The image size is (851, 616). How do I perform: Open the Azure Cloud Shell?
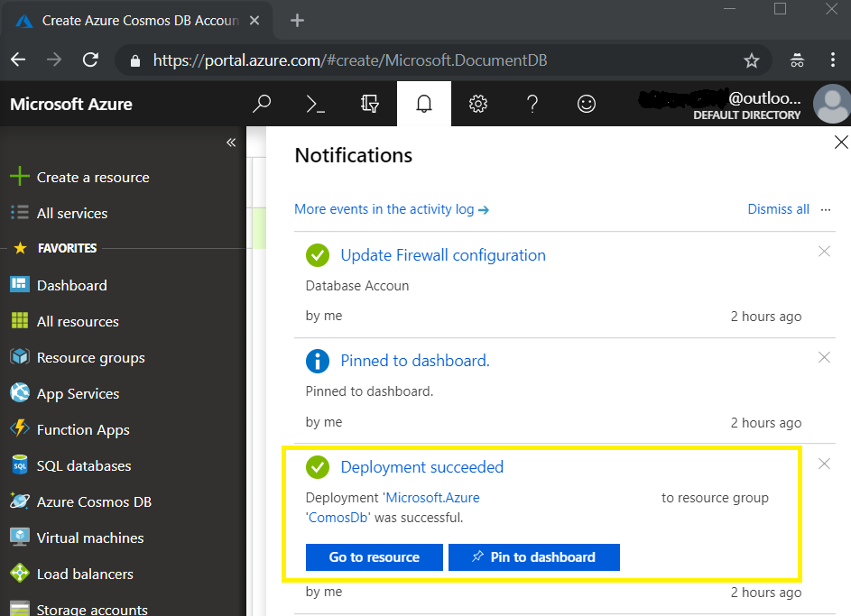(x=314, y=104)
